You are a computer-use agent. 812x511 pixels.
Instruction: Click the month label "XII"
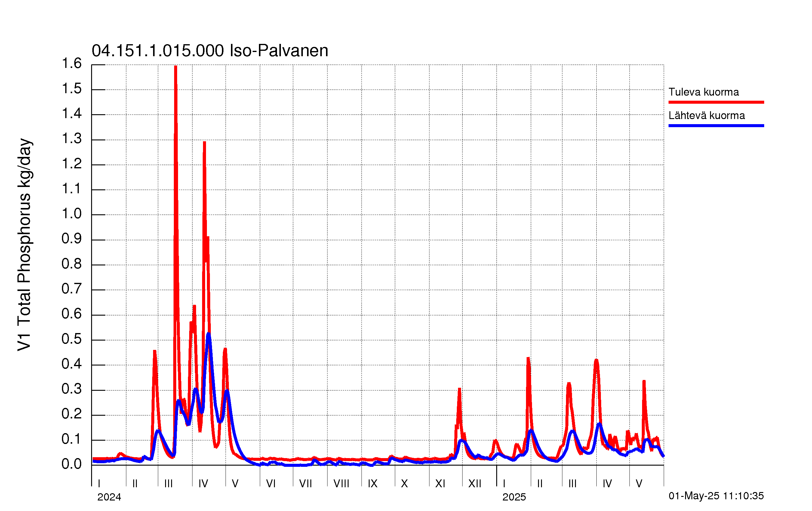pyautogui.click(x=475, y=484)
